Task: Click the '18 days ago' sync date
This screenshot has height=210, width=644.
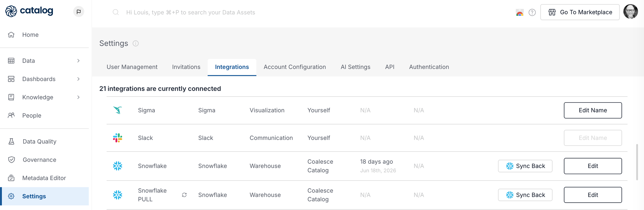Action: [x=376, y=161]
